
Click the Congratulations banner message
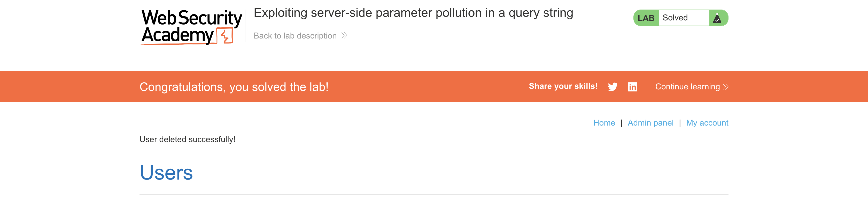234,87
